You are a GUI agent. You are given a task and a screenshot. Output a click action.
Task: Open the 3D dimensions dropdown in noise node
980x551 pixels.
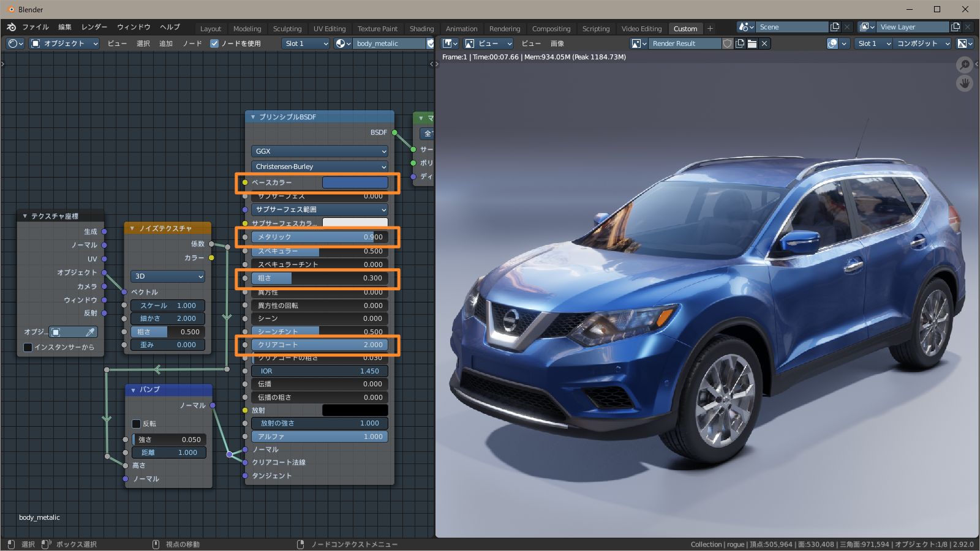pyautogui.click(x=168, y=276)
